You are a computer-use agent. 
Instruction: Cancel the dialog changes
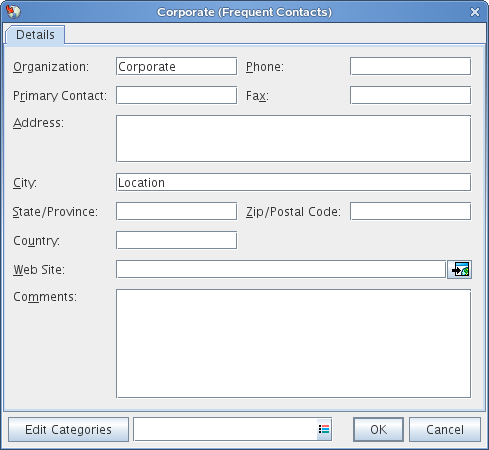(x=445, y=429)
